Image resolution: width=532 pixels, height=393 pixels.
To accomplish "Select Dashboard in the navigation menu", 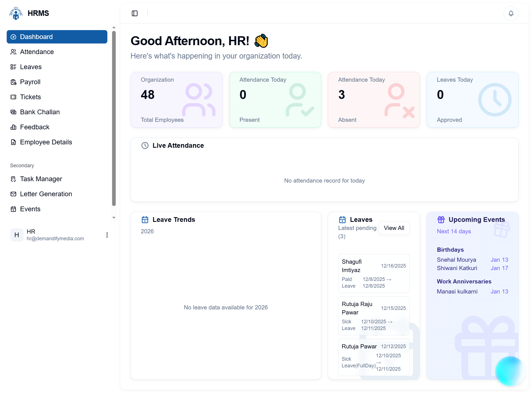I will tap(36, 37).
